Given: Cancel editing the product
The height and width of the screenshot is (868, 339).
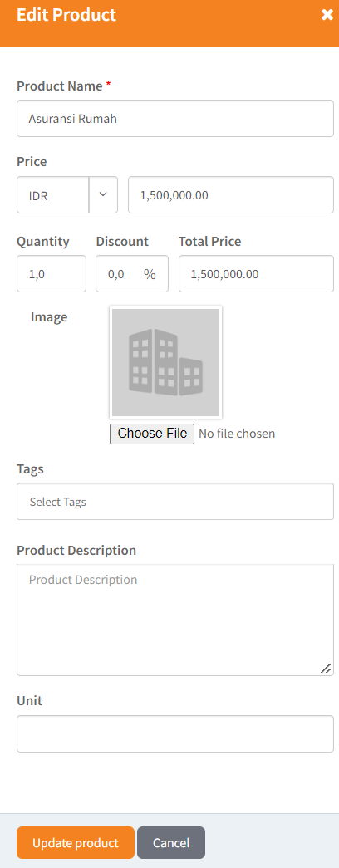Looking at the screenshot, I should click(171, 842).
